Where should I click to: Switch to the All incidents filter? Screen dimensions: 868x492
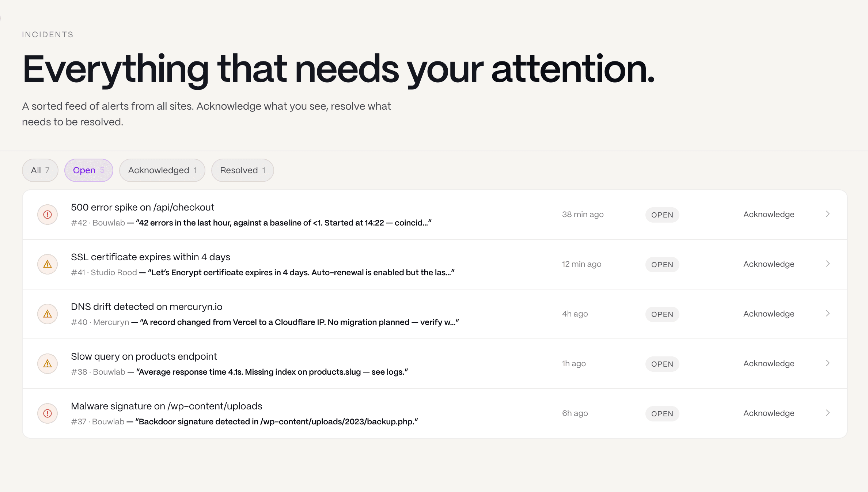pyautogui.click(x=40, y=170)
